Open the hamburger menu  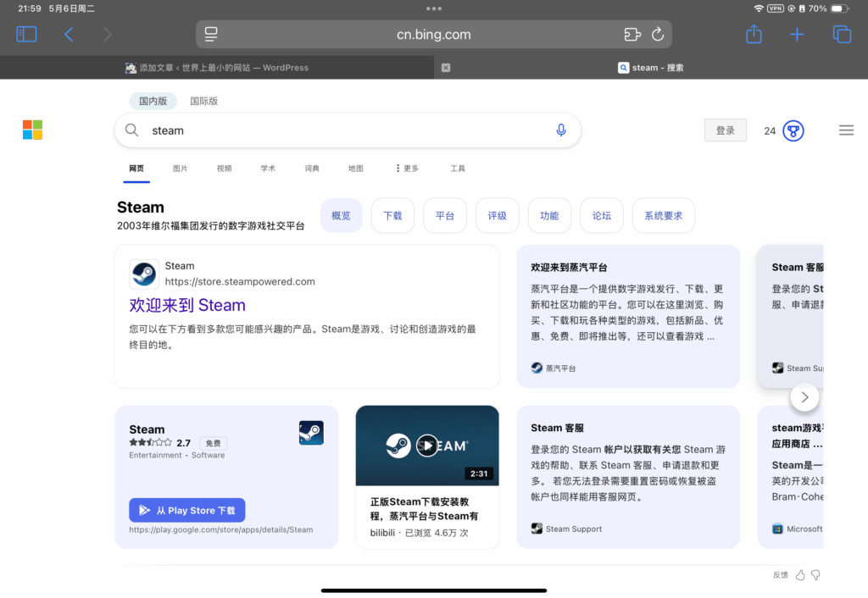pyautogui.click(x=846, y=130)
